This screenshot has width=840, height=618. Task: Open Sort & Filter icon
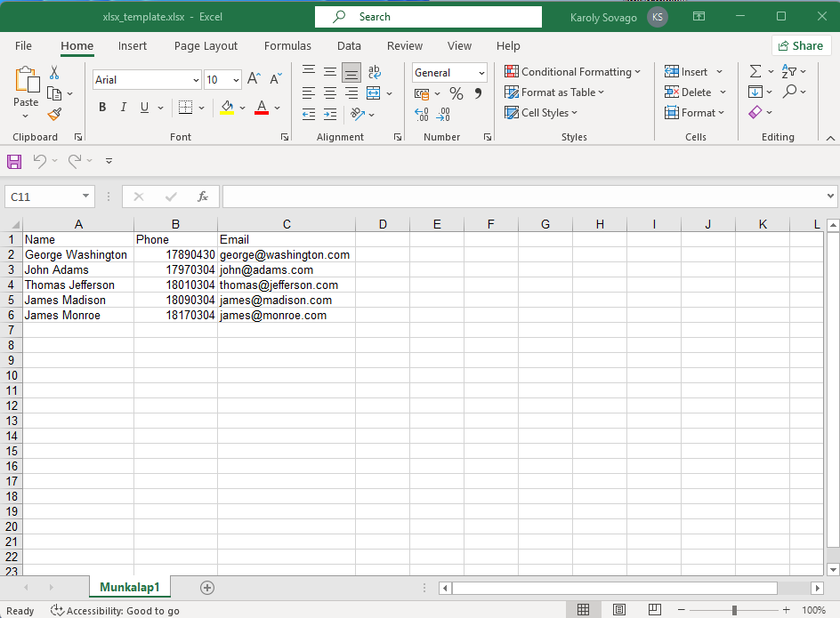[x=789, y=71]
